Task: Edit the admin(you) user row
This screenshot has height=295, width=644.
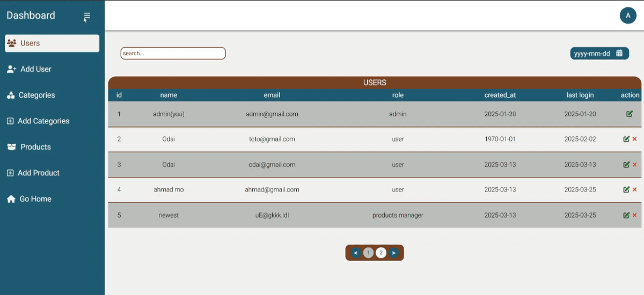Action: coord(630,114)
